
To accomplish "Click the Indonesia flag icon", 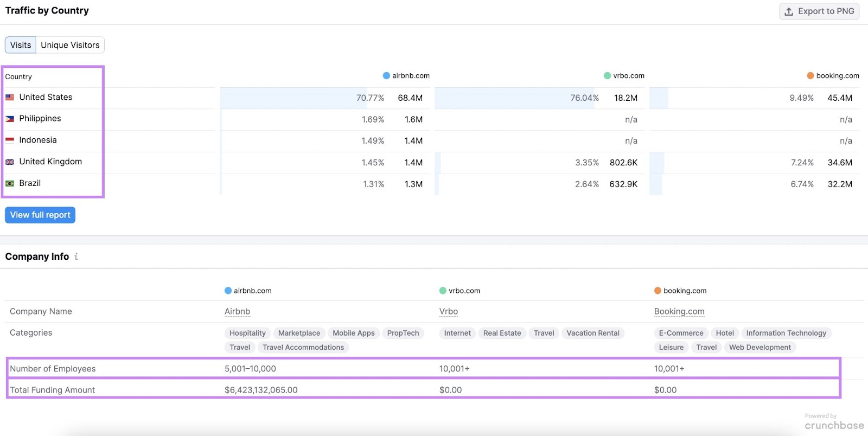I will tap(10, 140).
